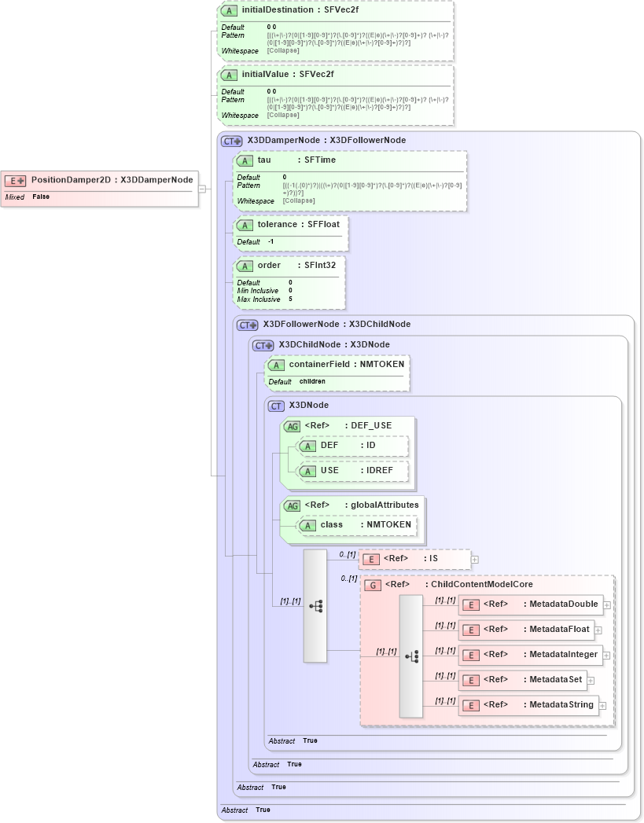
Task: Click the CT icon of X3DFollowerNode
Action: (248, 325)
